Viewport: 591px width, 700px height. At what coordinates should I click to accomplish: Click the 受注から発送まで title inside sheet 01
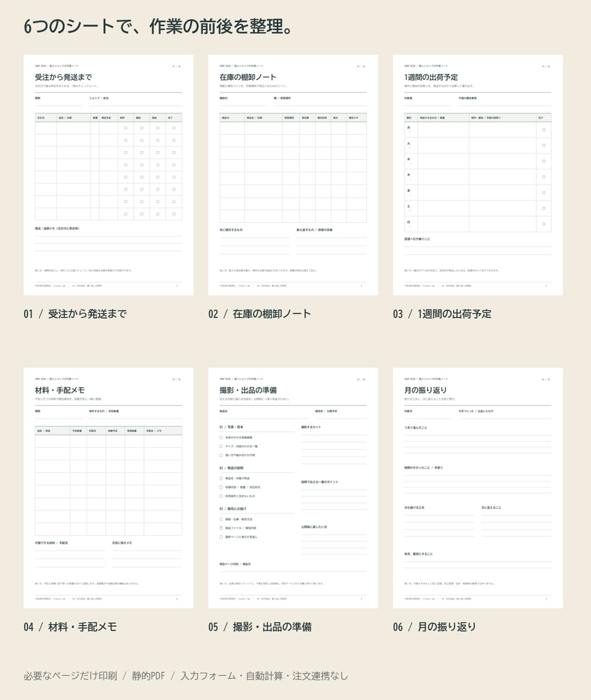click(x=64, y=77)
